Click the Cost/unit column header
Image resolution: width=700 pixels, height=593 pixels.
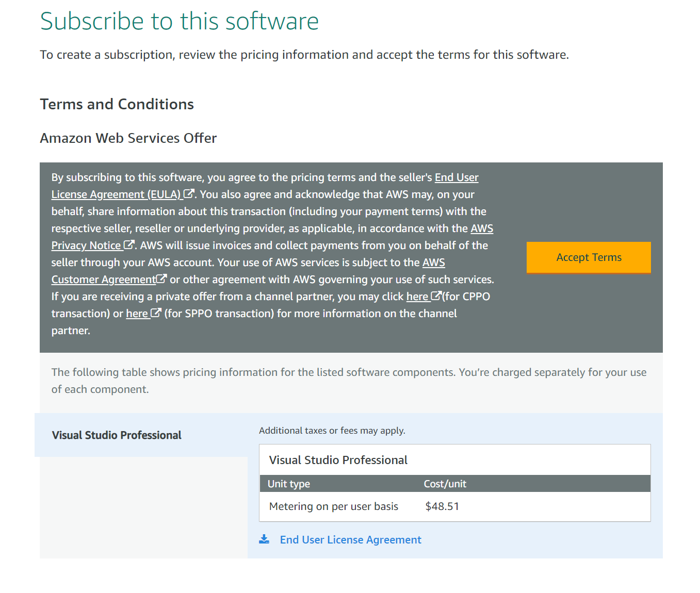coord(445,484)
